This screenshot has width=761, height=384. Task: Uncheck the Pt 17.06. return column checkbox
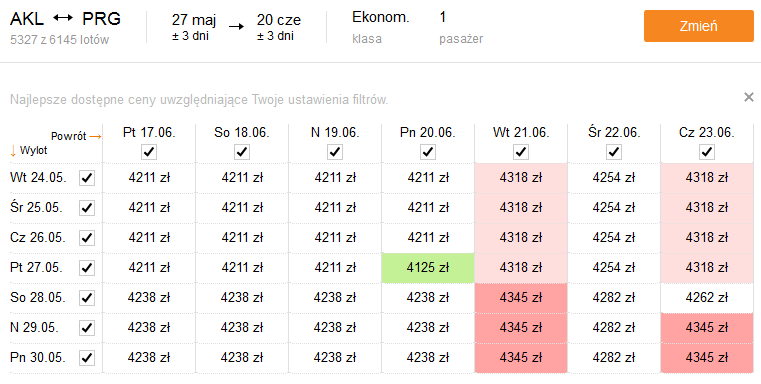(x=149, y=152)
